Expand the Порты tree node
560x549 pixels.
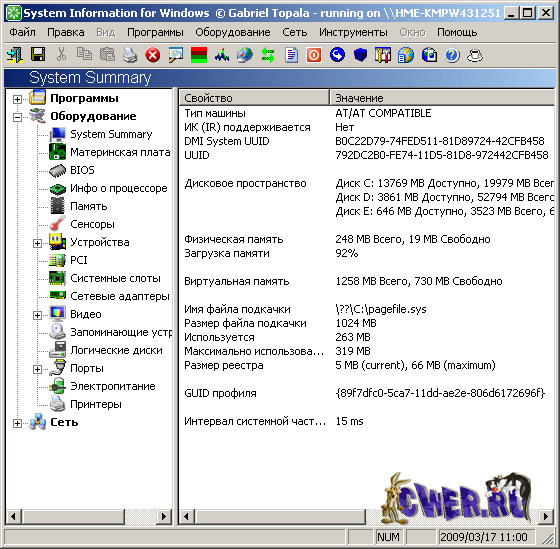click(x=37, y=369)
